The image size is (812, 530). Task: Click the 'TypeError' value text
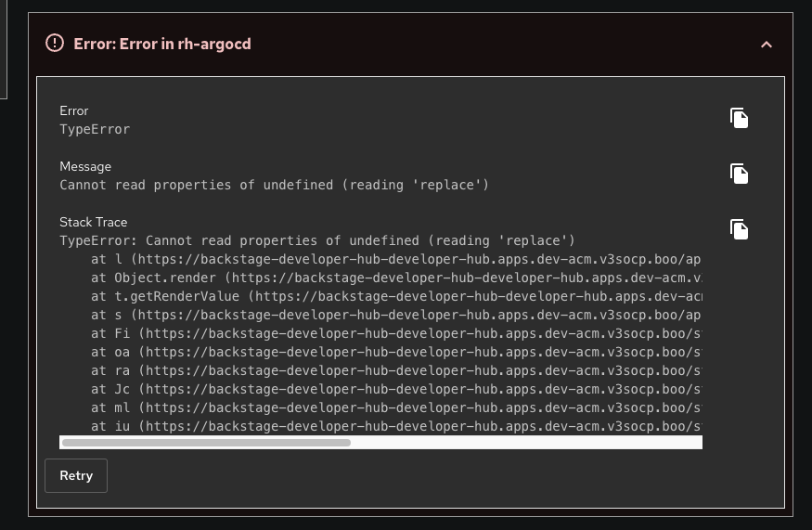pos(95,129)
